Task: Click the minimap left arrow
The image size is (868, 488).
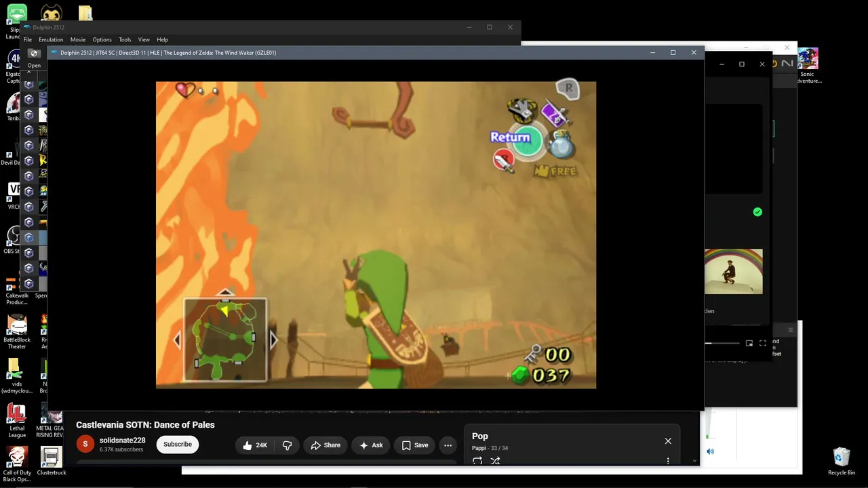Action: 178,340
